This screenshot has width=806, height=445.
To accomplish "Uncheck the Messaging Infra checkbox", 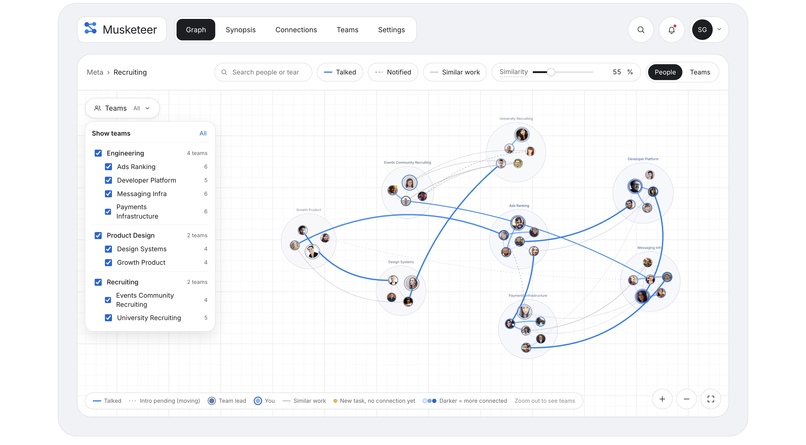I will coord(108,194).
